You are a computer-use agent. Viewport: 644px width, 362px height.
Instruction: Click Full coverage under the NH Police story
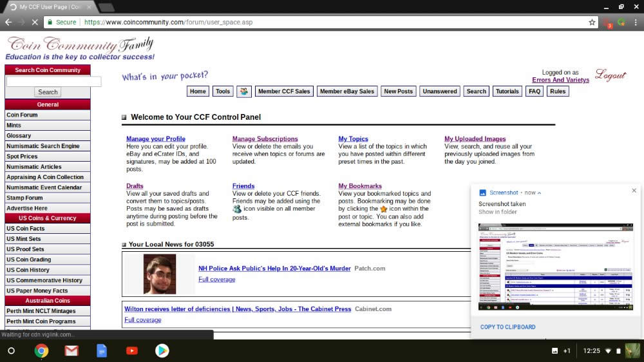(x=217, y=280)
